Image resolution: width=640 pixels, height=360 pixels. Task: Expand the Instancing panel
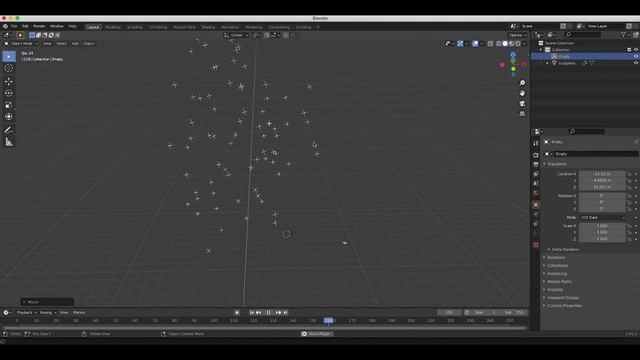tap(556, 274)
